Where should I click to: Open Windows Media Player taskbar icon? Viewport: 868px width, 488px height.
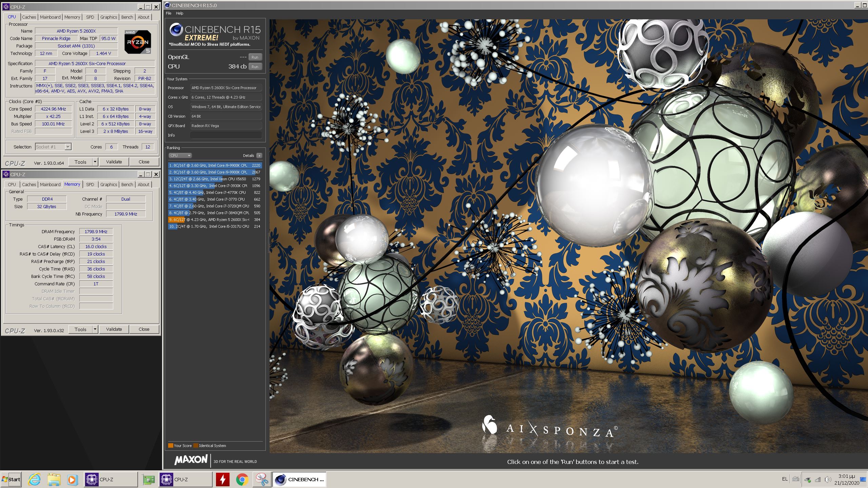[x=72, y=479]
